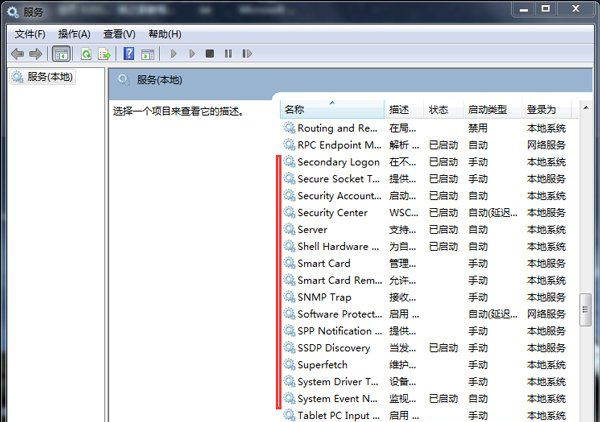
Task: Click the gear icon beside SNMP Trap
Action: coord(289,297)
